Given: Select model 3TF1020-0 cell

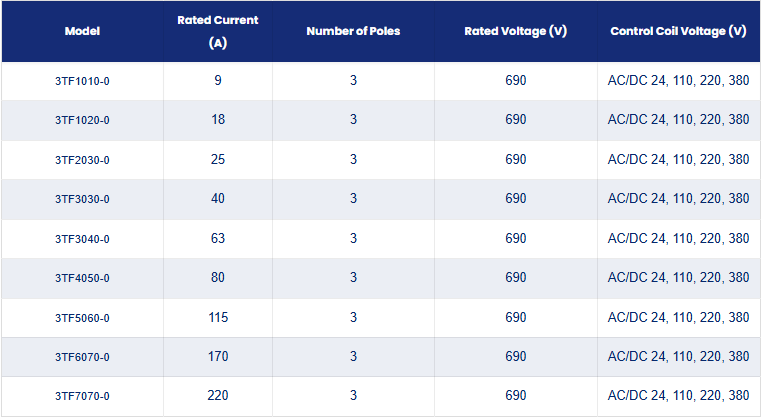Looking at the screenshot, I should [83, 120].
